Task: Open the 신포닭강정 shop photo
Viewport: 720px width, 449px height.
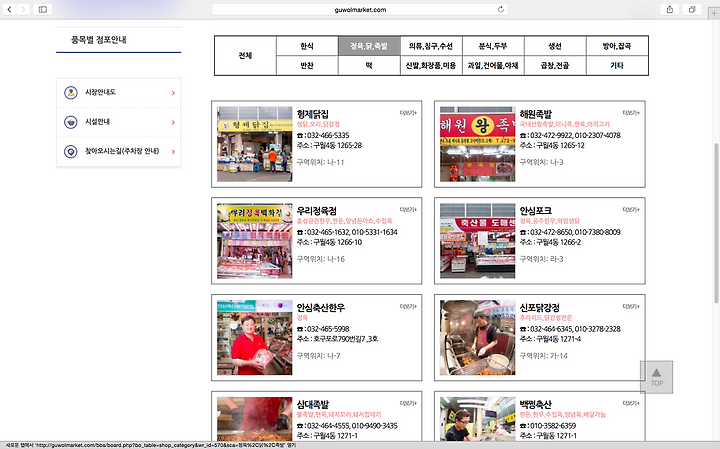Action: (478, 338)
